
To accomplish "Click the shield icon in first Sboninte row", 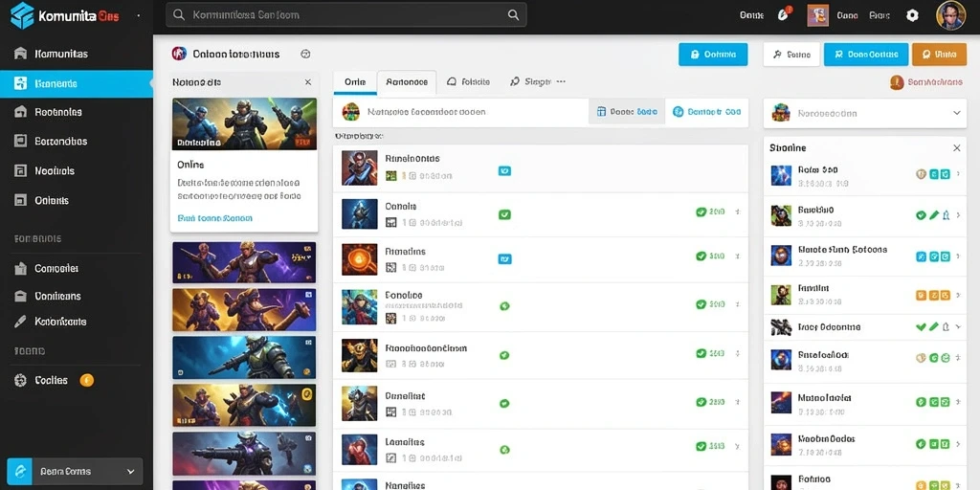I will tap(921, 174).
